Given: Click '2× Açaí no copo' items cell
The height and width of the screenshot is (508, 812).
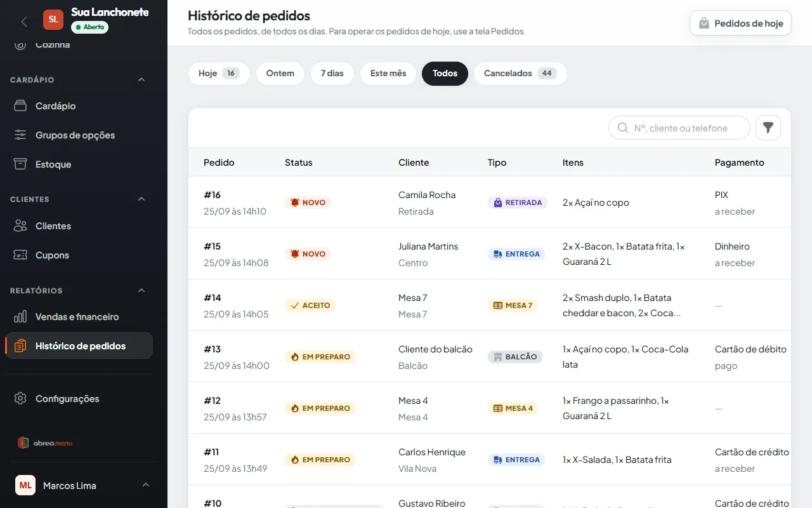Looking at the screenshot, I should (596, 203).
